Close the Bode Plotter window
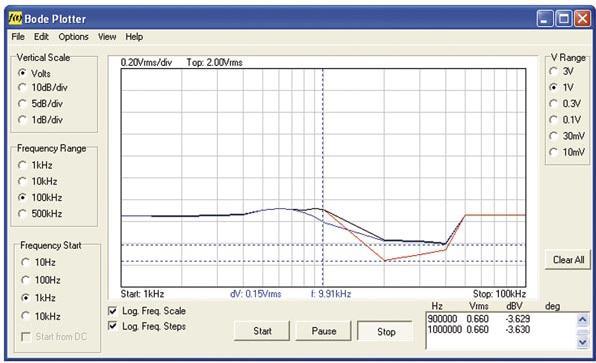The height and width of the screenshot is (363, 596). (582, 18)
